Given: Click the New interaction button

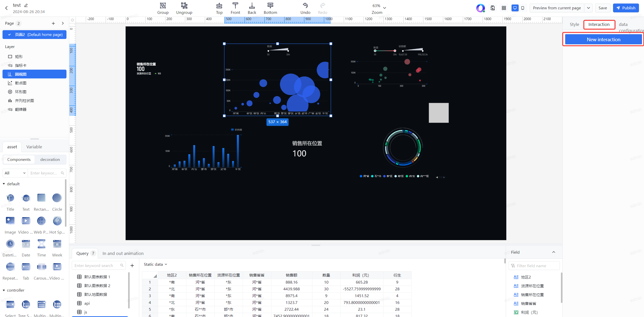Looking at the screenshot, I should (x=603, y=39).
